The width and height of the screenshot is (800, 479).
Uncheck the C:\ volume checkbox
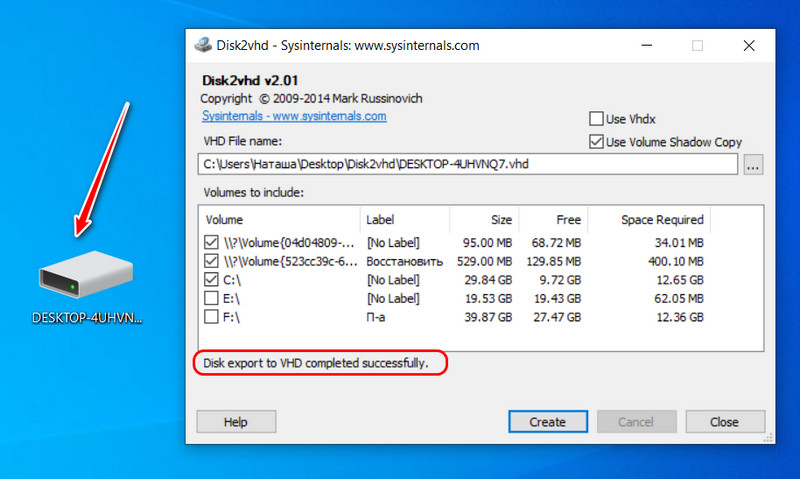[211, 280]
